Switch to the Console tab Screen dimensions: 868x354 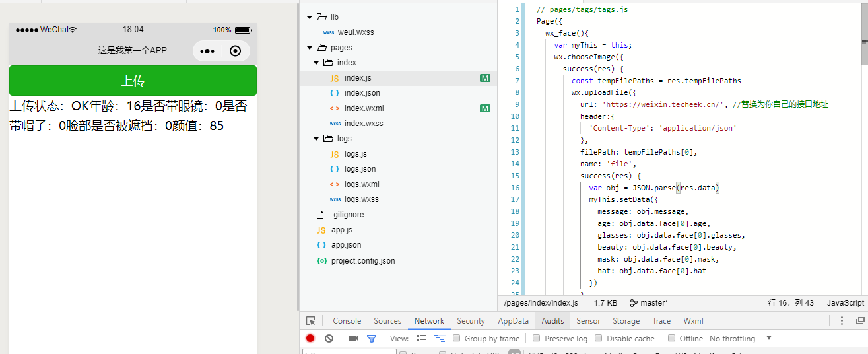347,321
